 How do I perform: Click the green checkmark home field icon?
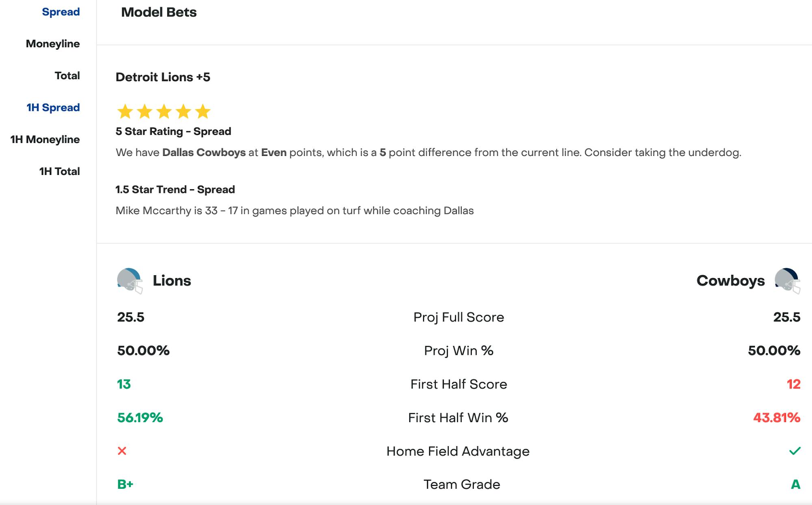tap(795, 451)
